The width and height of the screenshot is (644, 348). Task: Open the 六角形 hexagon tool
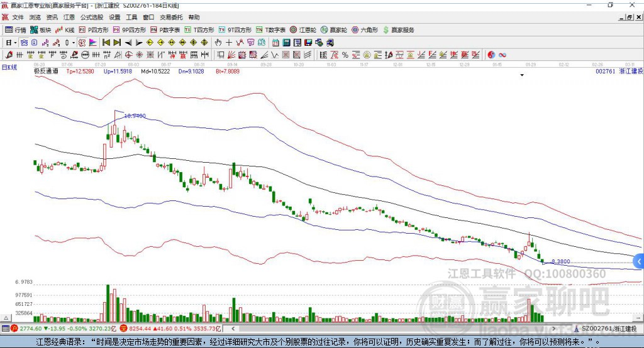click(365, 30)
